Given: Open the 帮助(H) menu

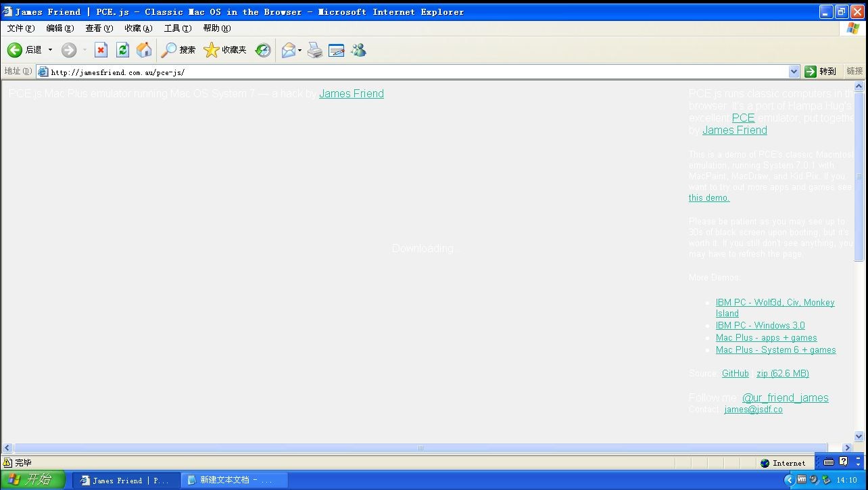Looking at the screenshot, I should click(216, 28).
